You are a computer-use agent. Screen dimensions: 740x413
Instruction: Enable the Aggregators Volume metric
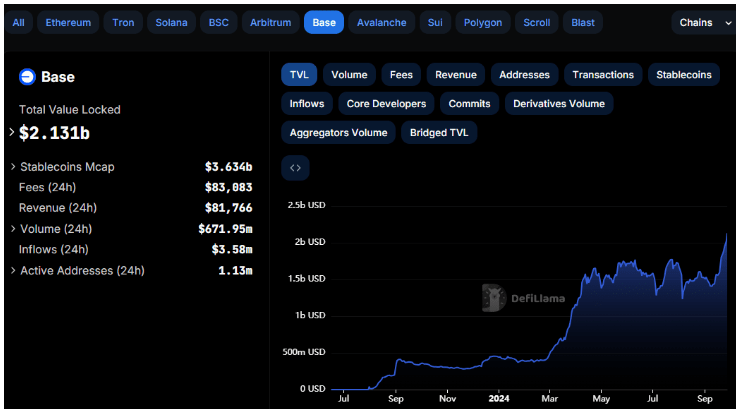point(338,133)
